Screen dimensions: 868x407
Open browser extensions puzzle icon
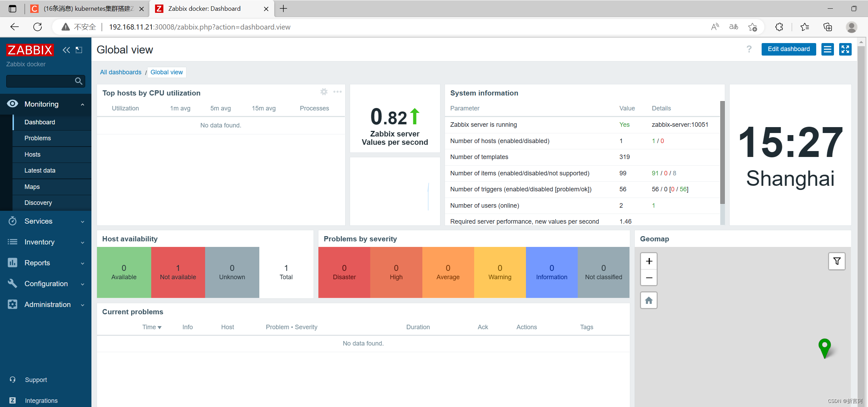pos(779,27)
